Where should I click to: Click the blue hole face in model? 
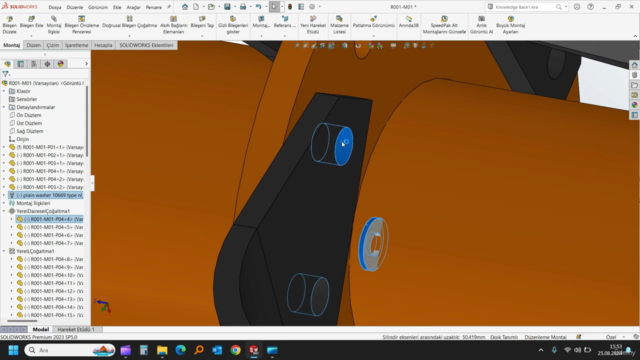[344, 146]
